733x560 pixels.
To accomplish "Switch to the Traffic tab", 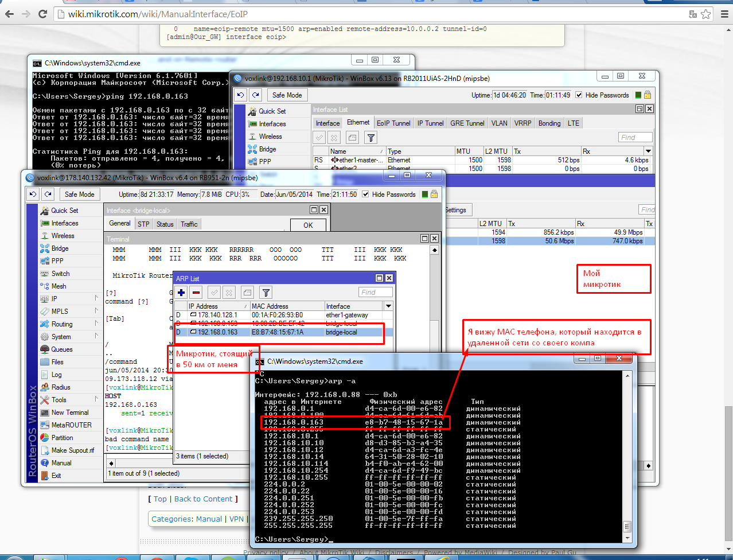I will pos(189,224).
